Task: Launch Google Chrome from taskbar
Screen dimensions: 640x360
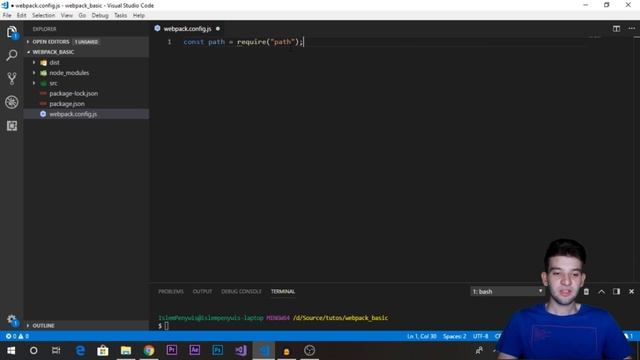Action: coord(149,351)
